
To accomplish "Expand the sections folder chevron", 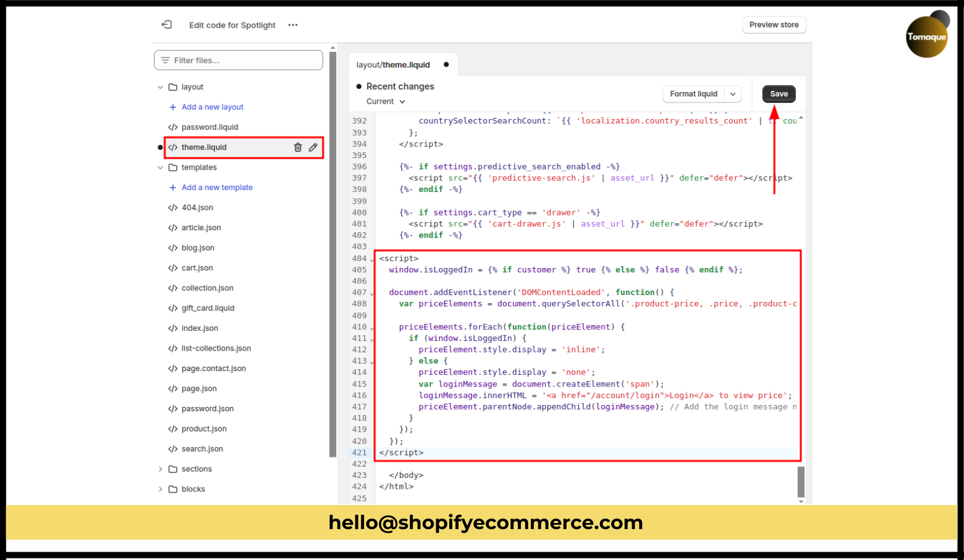I will pos(161,469).
